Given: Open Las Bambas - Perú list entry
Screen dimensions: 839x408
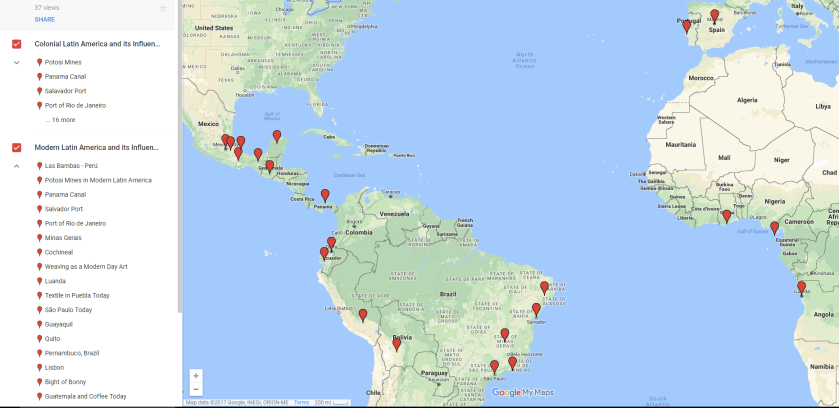Looking at the screenshot, I should pyautogui.click(x=71, y=166).
